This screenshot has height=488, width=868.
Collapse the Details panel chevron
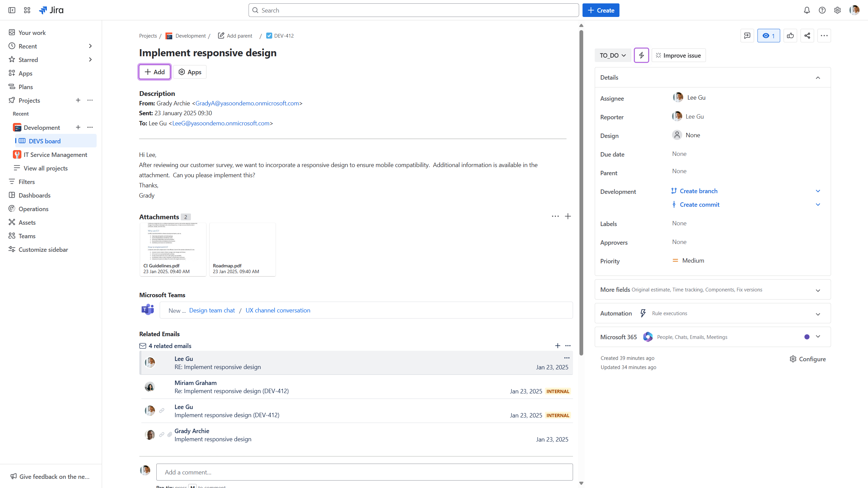point(818,78)
